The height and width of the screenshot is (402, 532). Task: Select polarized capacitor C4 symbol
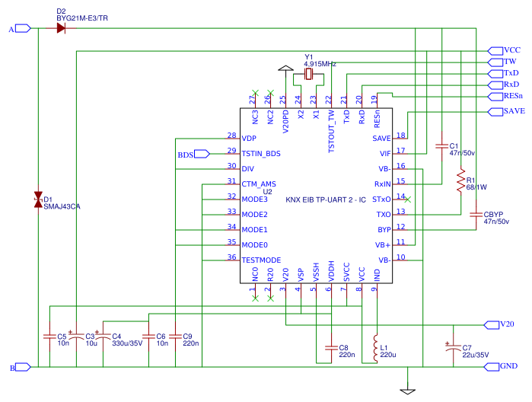click(x=103, y=336)
